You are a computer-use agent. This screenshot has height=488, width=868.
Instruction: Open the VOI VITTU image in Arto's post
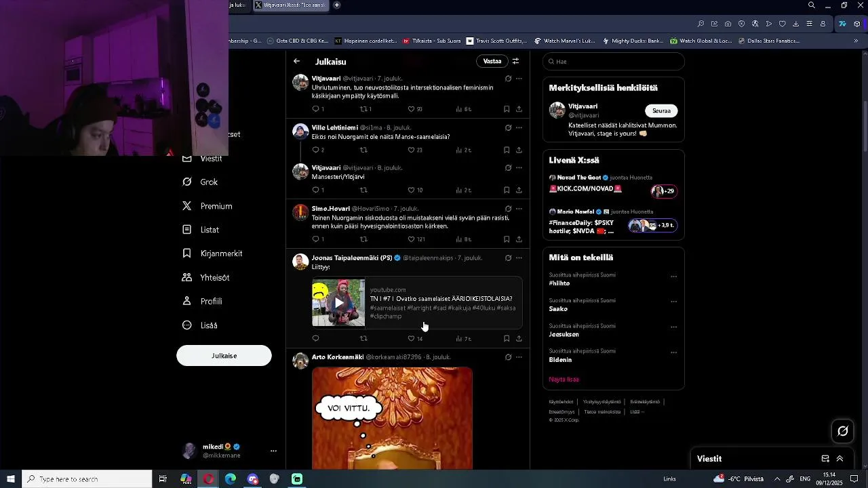(x=392, y=418)
